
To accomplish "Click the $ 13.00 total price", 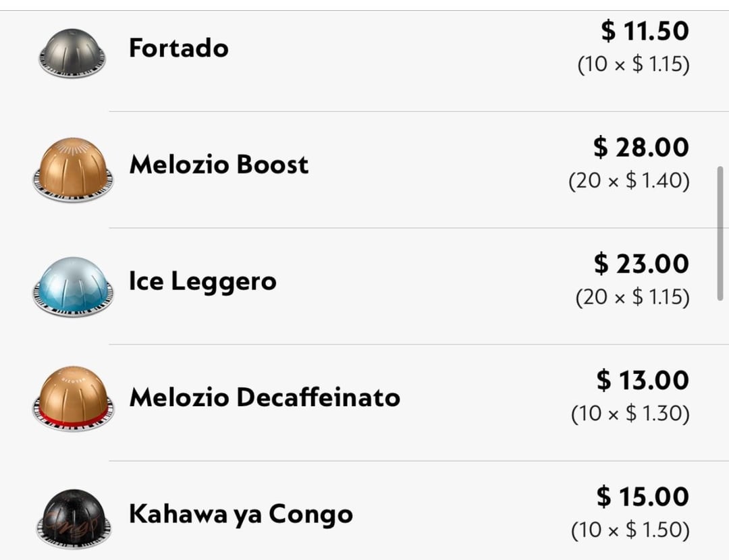I will coord(642,381).
